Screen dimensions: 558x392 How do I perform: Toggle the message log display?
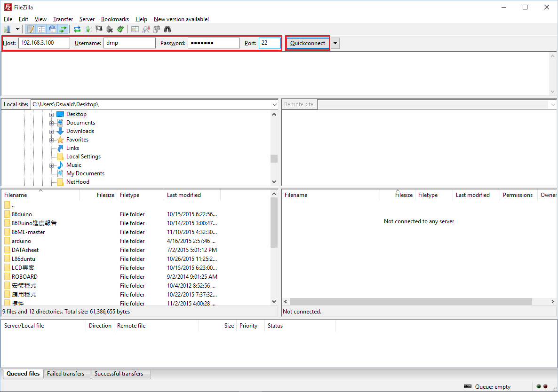click(31, 29)
